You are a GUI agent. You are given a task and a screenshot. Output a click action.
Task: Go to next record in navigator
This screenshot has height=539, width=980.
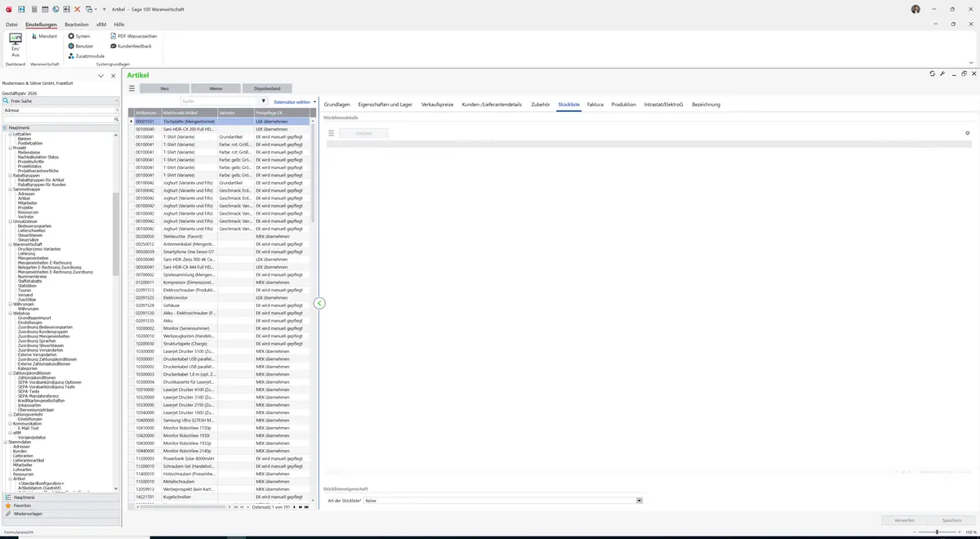[x=294, y=507]
